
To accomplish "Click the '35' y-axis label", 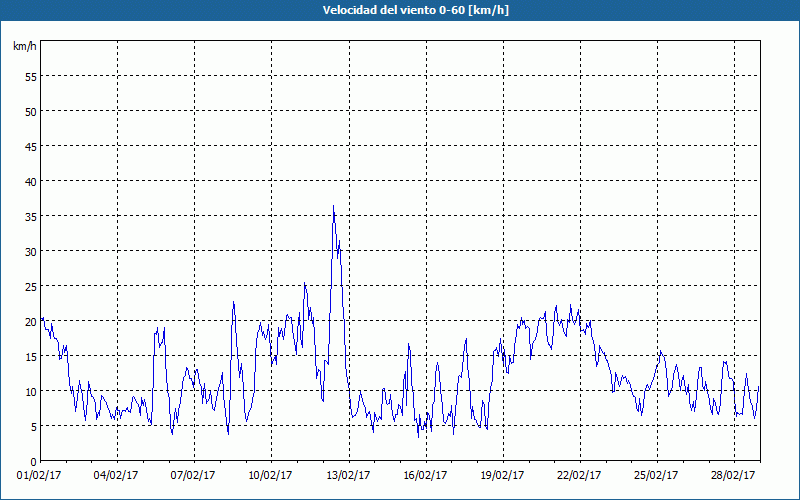I will coord(31,216).
